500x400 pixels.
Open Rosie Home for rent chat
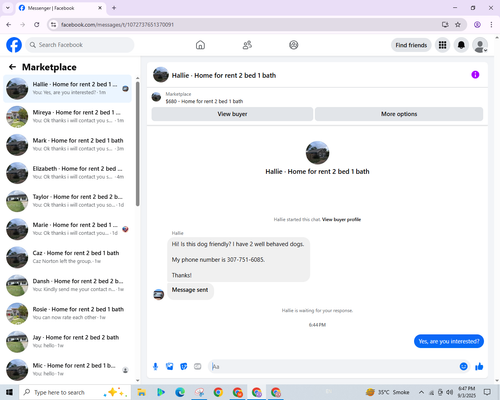(67, 313)
